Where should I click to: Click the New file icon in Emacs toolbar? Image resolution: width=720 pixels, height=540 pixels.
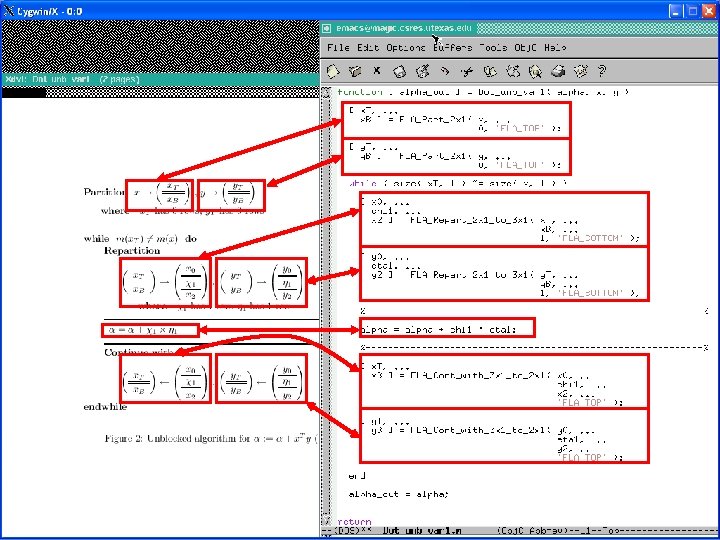(x=332, y=71)
